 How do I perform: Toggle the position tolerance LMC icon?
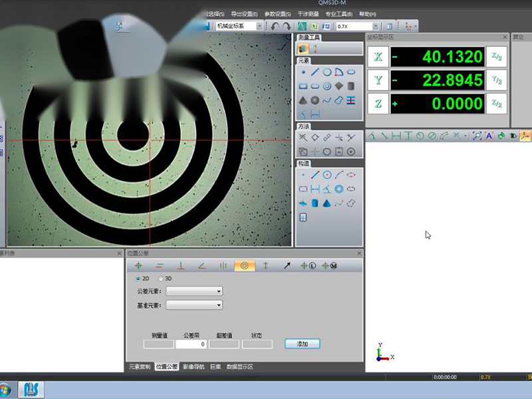pyautogui.click(x=308, y=265)
